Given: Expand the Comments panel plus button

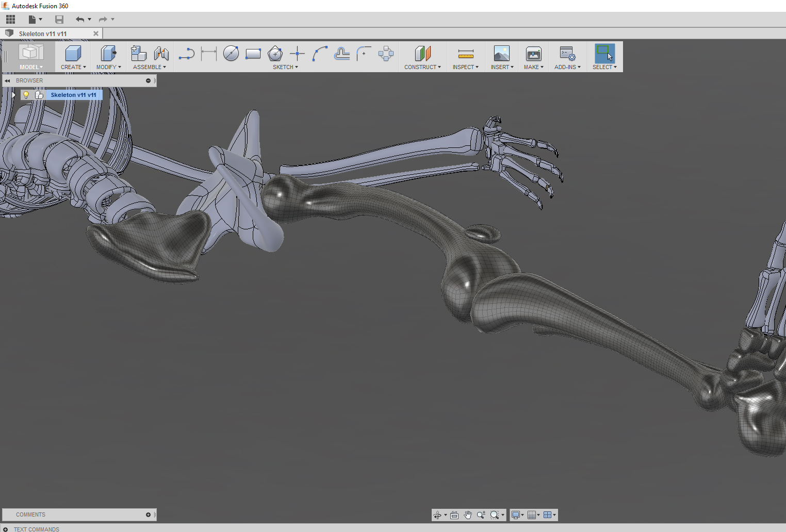Looking at the screenshot, I should coord(148,514).
